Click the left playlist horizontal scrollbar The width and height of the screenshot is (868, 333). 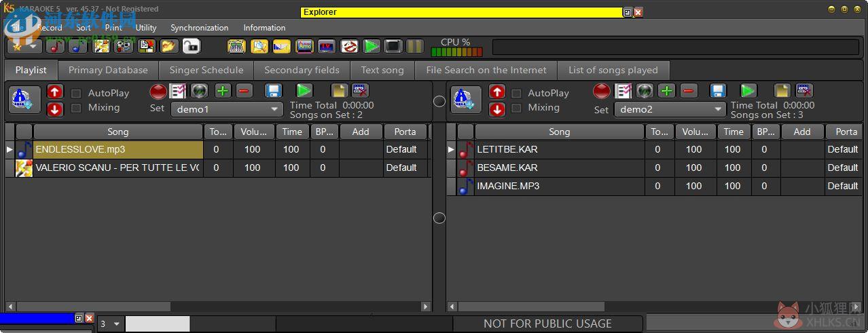pyautogui.click(x=218, y=307)
